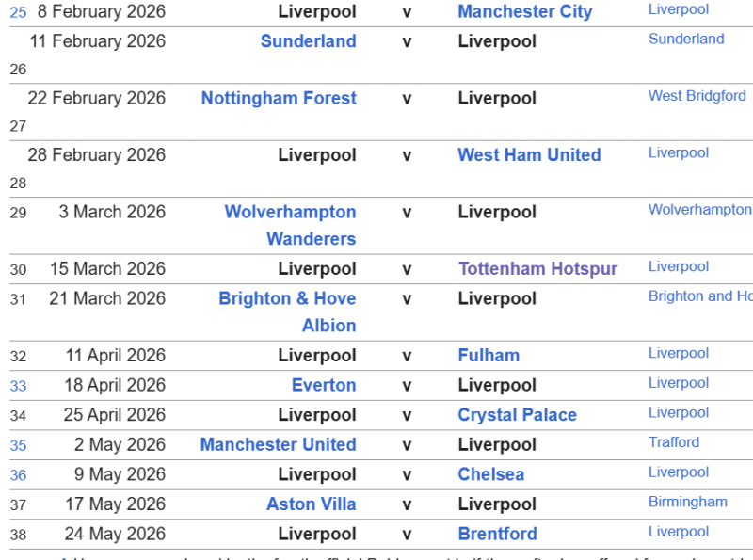
Task: Select the Crystal Palace link
Action: pyautogui.click(x=517, y=415)
